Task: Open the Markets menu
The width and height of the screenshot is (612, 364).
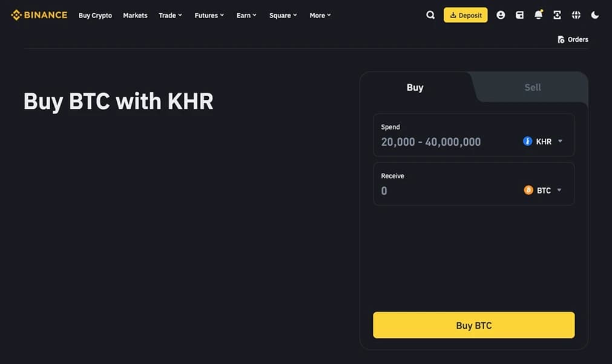Action: click(x=135, y=15)
